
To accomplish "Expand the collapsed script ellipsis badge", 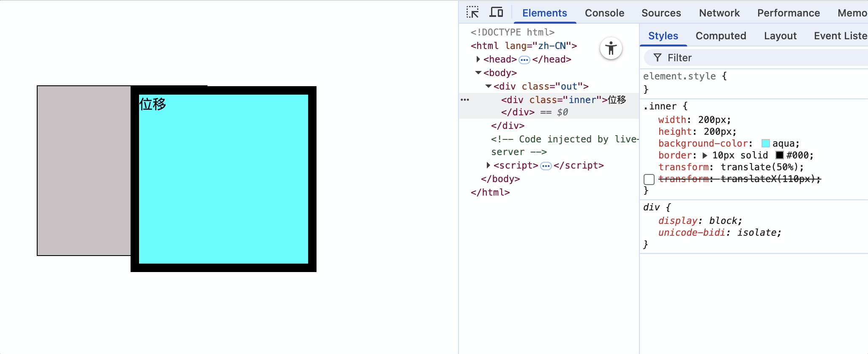I will tap(546, 166).
